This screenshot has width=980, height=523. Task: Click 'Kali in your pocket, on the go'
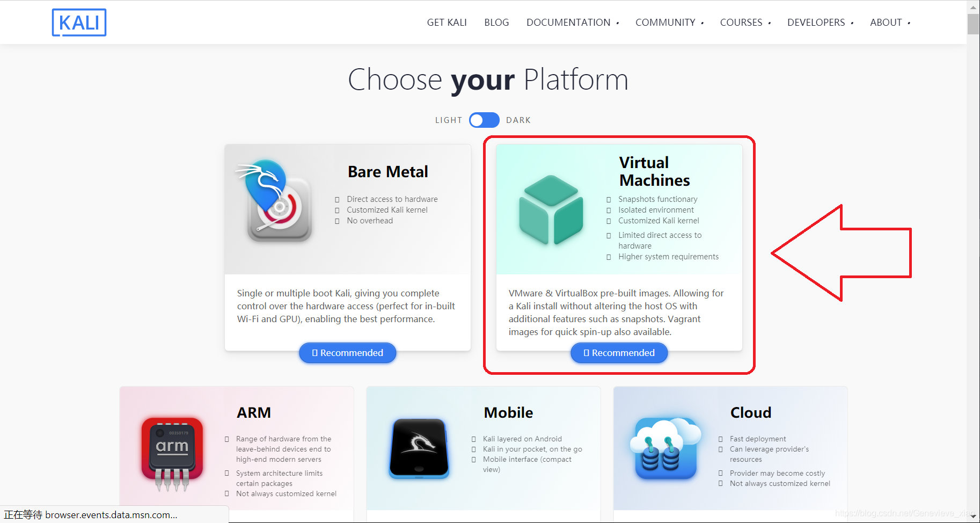coord(532,449)
